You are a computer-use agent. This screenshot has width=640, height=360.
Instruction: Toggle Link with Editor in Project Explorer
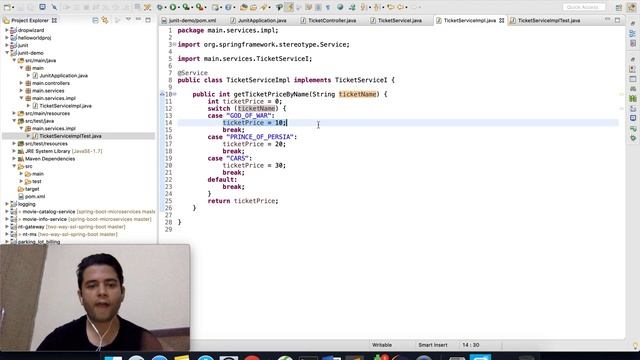[105, 20]
